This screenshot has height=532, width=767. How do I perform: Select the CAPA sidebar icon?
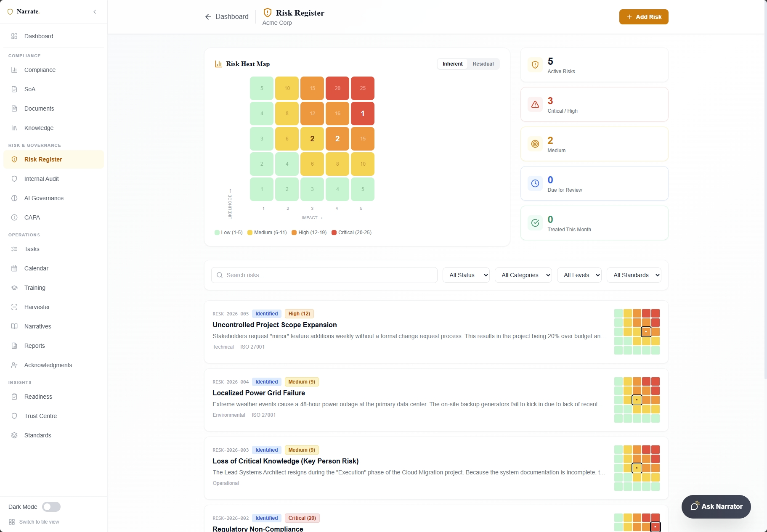coord(14,217)
